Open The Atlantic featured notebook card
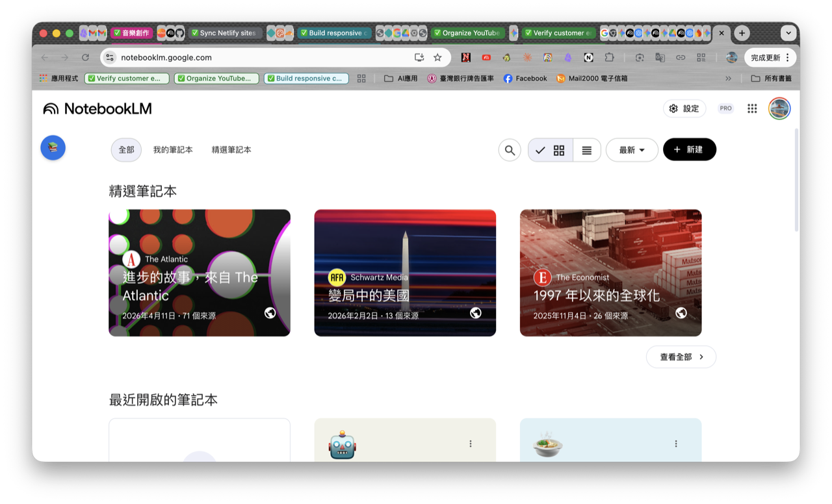The image size is (832, 504). [x=200, y=273]
